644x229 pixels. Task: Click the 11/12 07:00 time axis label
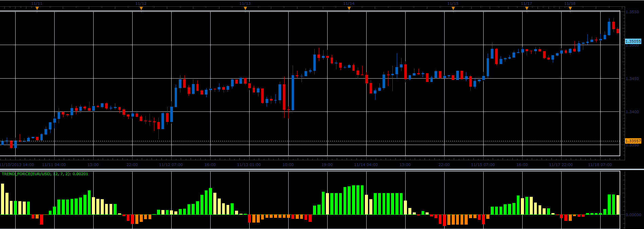coord(171,165)
